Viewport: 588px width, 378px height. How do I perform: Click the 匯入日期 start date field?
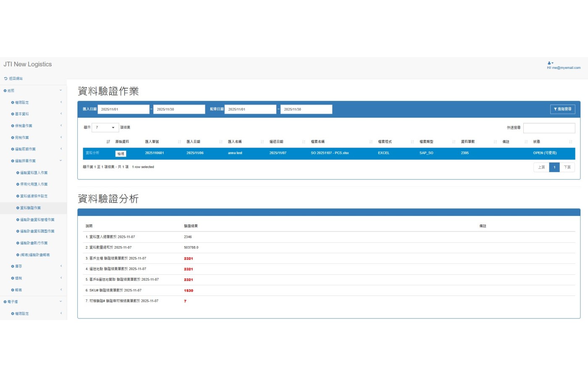click(123, 109)
